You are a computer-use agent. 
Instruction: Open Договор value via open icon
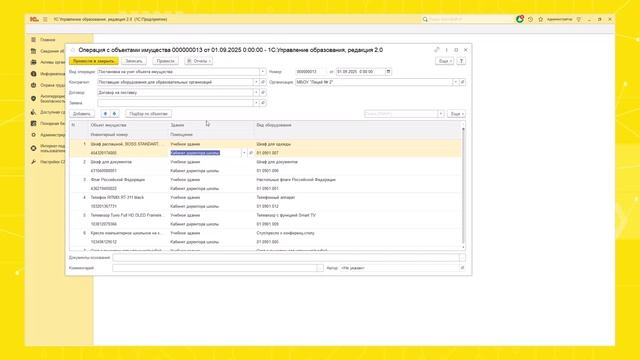pyautogui.click(x=263, y=93)
